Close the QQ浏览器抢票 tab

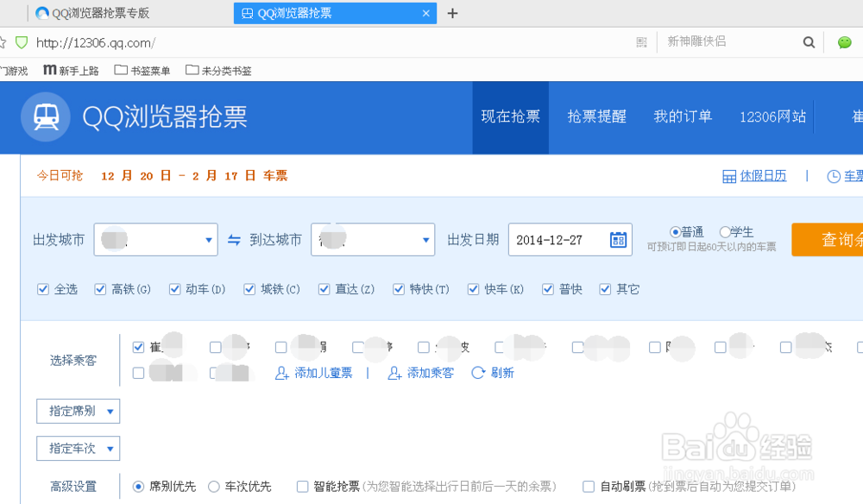425,13
